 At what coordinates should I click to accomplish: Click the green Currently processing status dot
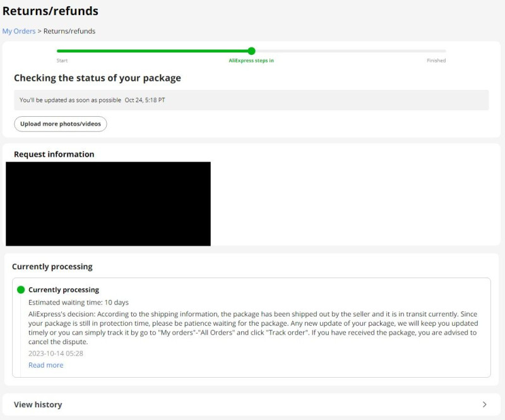click(x=21, y=290)
